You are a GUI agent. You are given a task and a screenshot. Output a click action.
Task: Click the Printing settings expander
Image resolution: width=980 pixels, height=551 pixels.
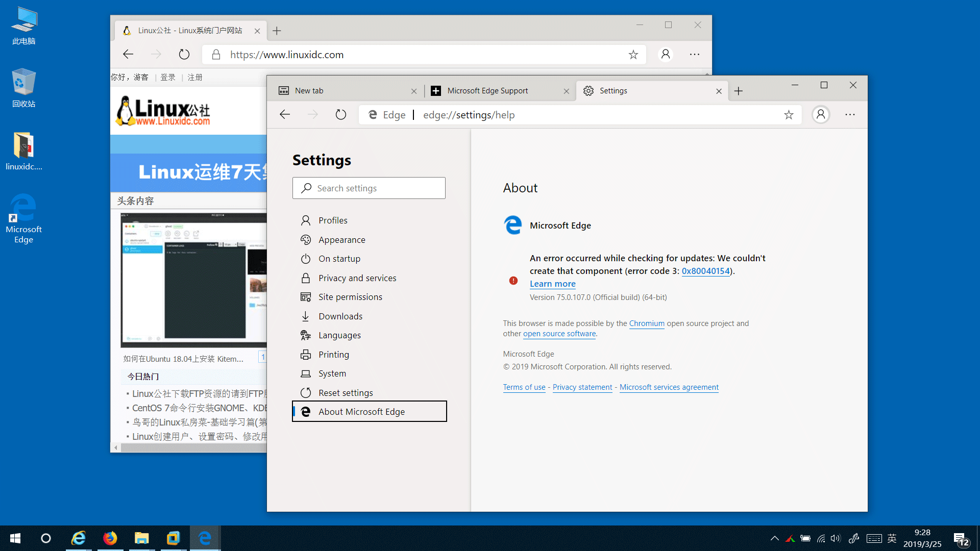pyautogui.click(x=334, y=354)
